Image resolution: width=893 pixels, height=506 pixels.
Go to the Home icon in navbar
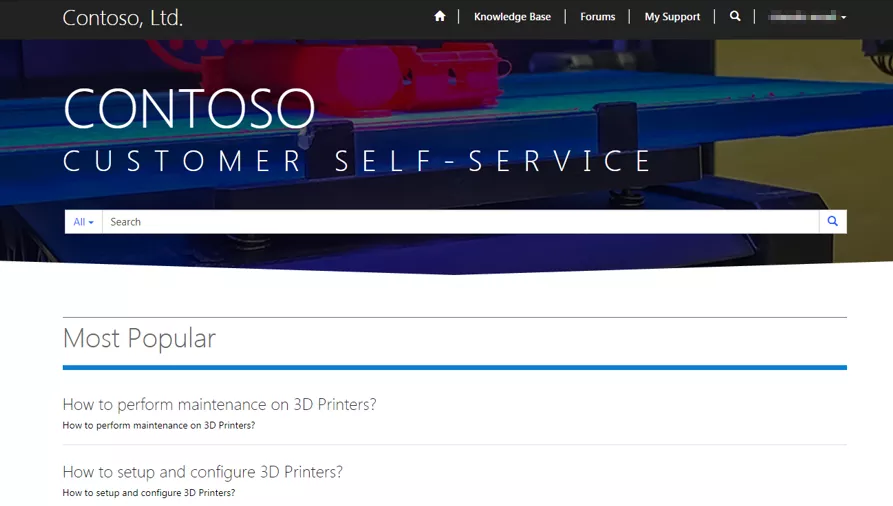(x=440, y=17)
